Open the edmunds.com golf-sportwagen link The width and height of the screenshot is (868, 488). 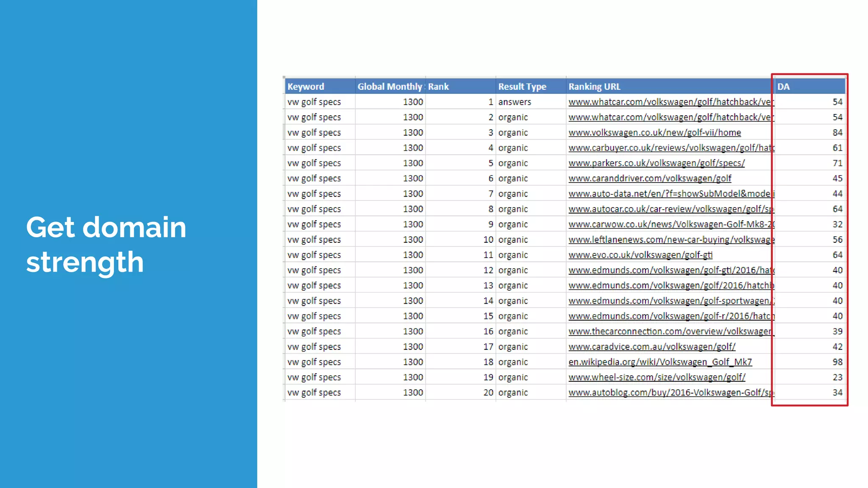[x=671, y=301]
